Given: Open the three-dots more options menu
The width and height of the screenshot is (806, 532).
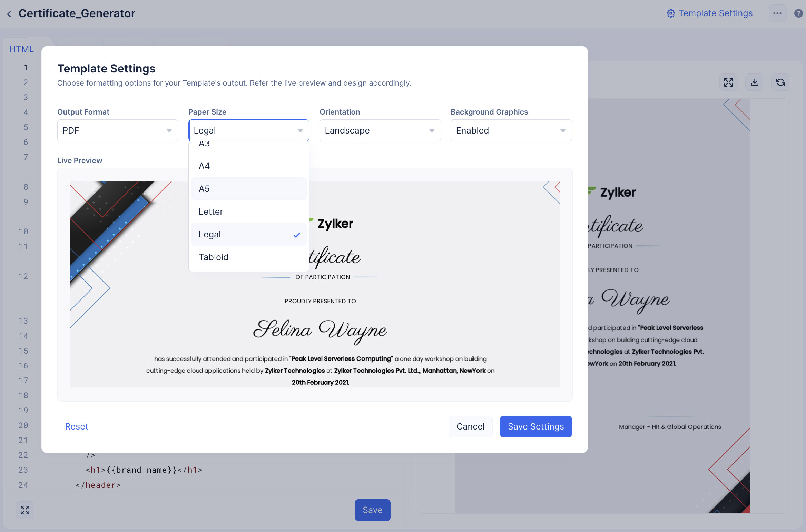Looking at the screenshot, I should pos(777,13).
